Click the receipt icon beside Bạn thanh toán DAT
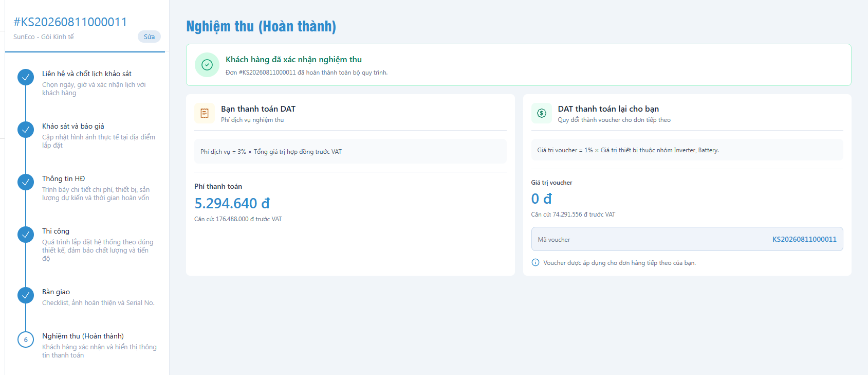 pyautogui.click(x=205, y=113)
